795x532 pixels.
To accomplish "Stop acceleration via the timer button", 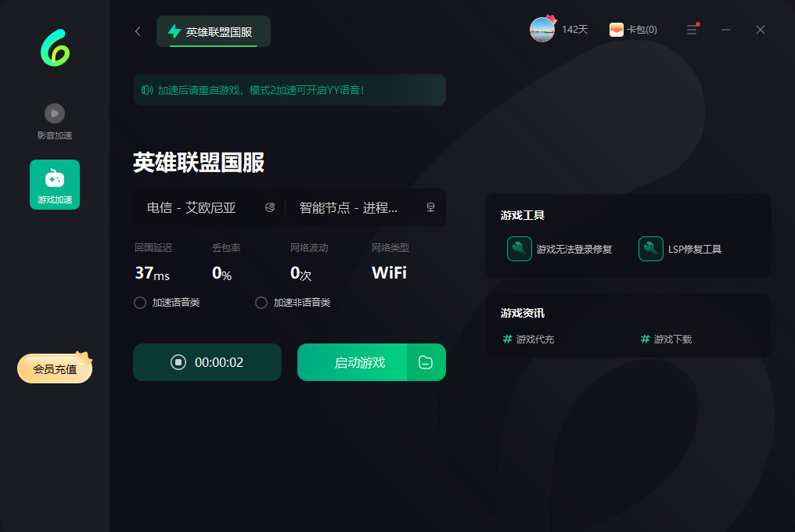I will [x=207, y=362].
